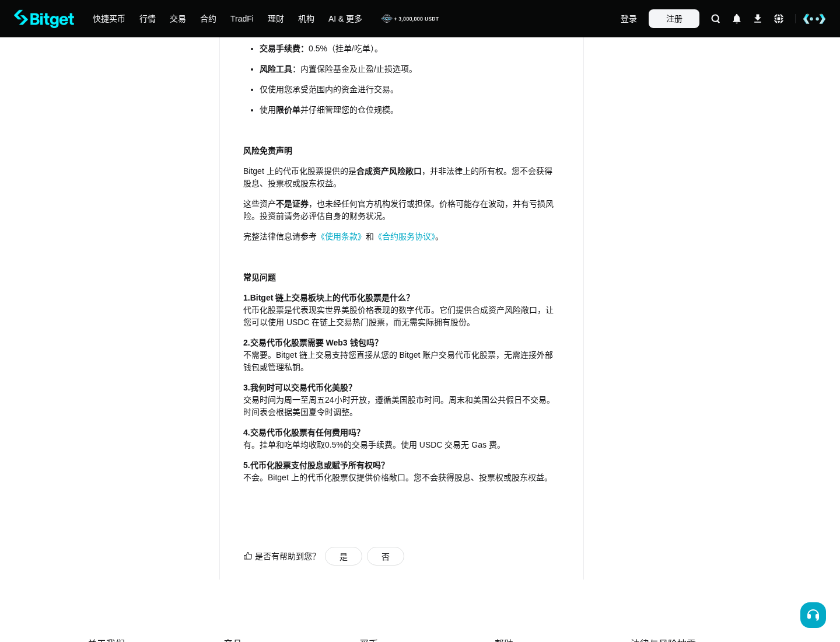Select heading 风险免责声明
Viewport: 840px width, 642px height.
coord(268,151)
